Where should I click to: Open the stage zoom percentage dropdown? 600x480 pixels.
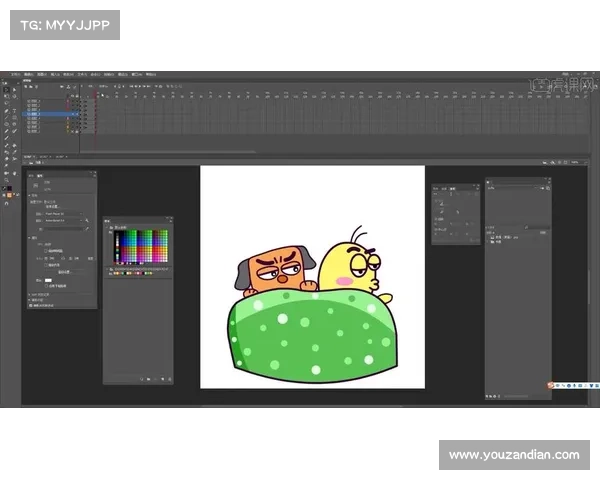coord(579,162)
